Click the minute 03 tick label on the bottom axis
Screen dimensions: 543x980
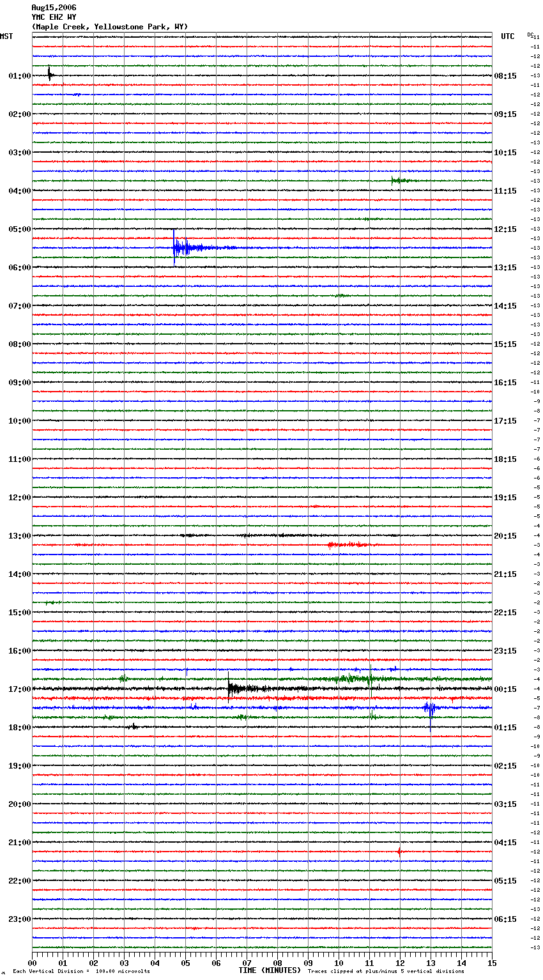tap(124, 963)
